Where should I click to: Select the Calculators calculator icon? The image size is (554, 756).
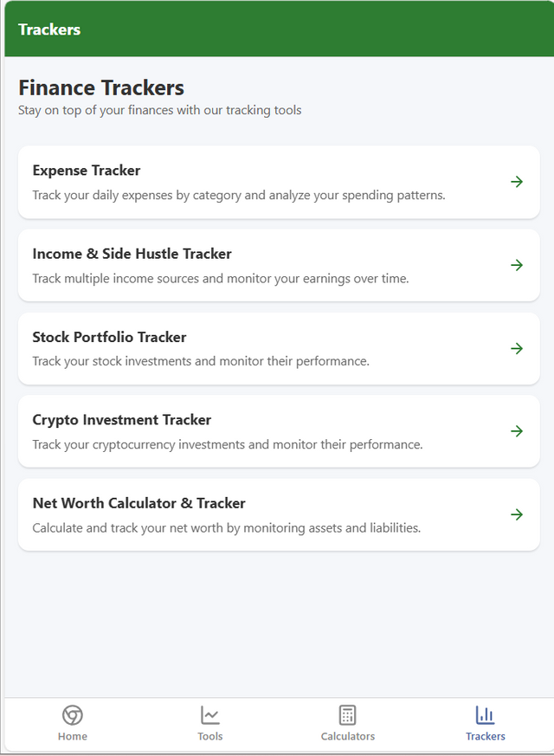pos(347,715)
